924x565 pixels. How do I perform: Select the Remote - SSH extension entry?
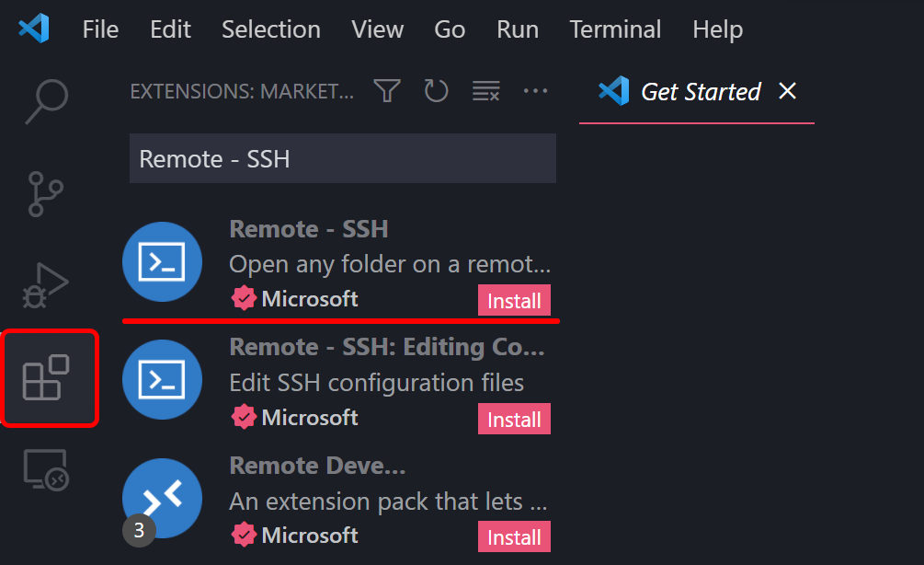[x=368, y=248]
